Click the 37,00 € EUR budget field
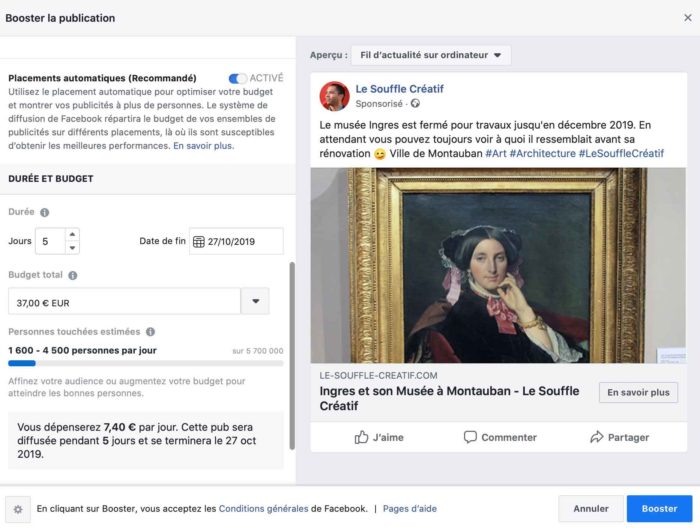Image resolution: width=700 pixels, height=532 pixels. pos(124,303)
